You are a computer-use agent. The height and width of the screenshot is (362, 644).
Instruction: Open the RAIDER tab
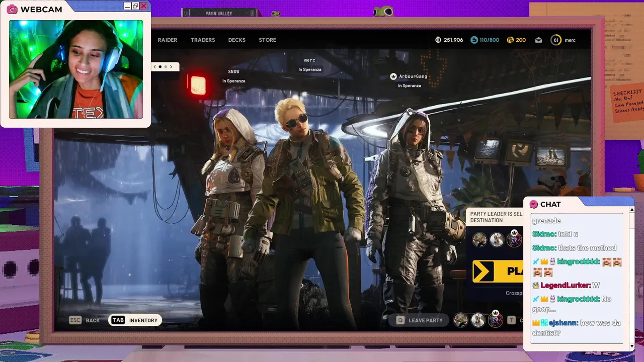[167, 40]
